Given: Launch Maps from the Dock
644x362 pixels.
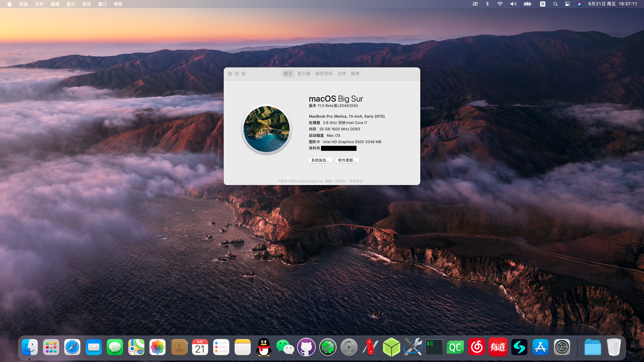Looking at the screenshot, I should click(x=136, y=347).
